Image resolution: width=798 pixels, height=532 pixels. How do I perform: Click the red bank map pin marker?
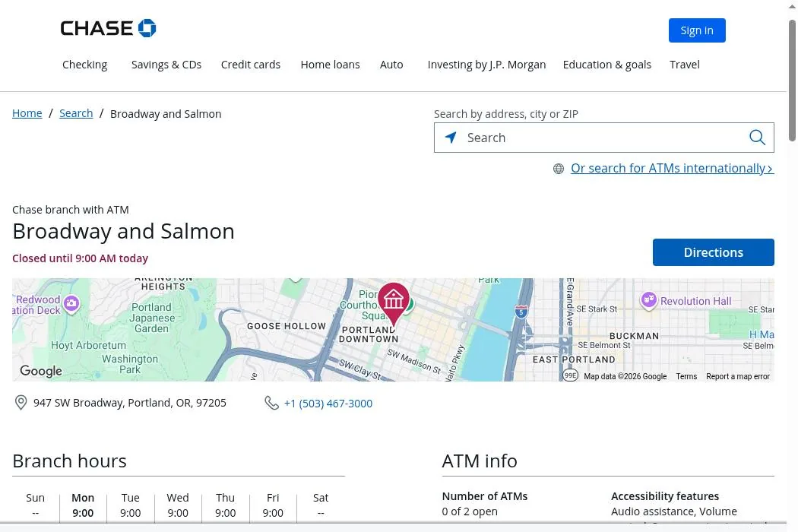click(x=394, y=303)
